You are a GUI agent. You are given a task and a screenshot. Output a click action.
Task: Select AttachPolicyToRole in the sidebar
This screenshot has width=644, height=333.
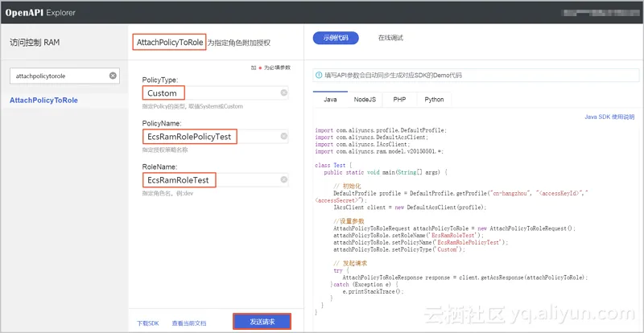(x=43, y=101)
